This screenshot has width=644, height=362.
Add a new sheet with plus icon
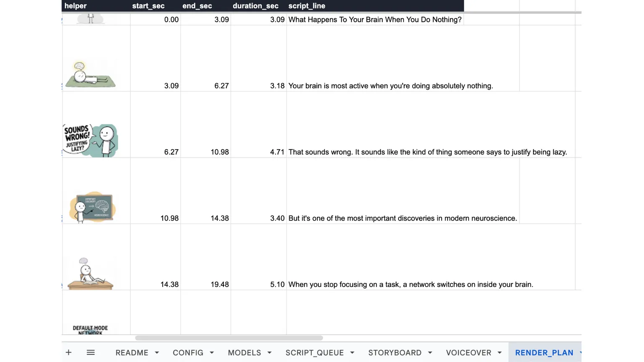68,353
